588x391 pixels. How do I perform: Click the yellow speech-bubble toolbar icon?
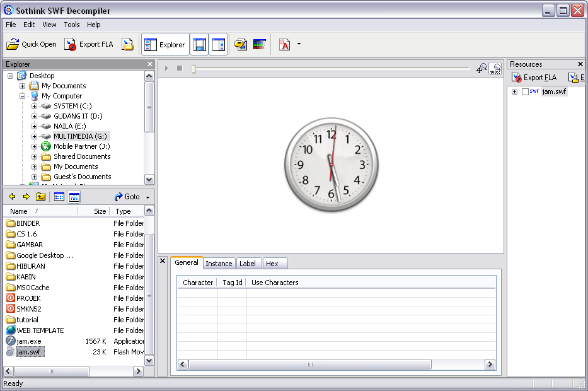click(241, 45)
